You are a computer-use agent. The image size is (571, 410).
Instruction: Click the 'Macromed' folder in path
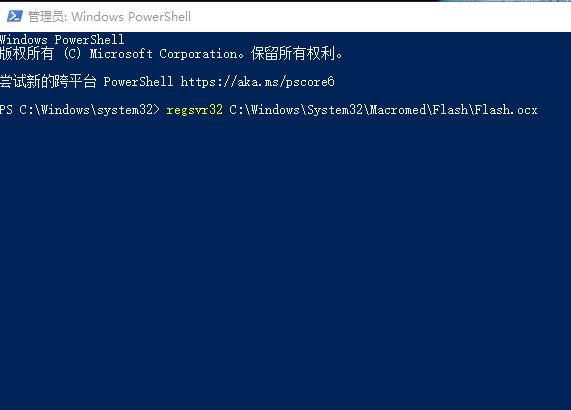pyautogui.click(x=398, y=110)
